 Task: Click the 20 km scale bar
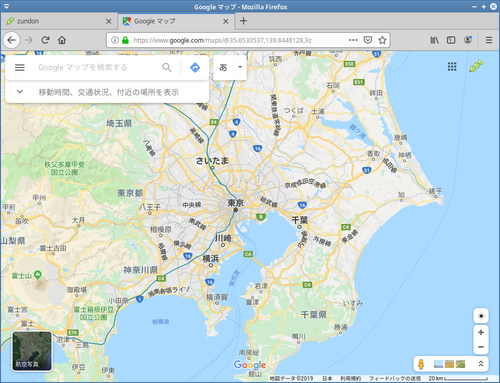pos(458,378)
